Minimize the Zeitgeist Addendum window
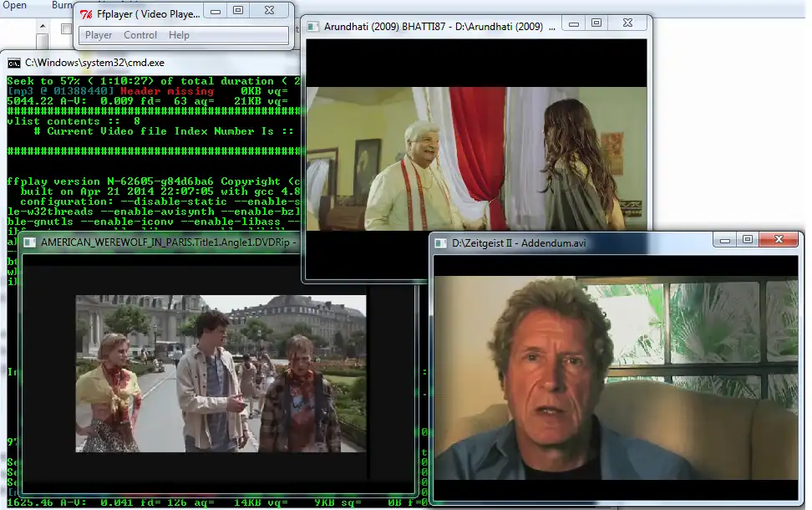The height and width of the screenshot is (510, 812). [725, 239]
